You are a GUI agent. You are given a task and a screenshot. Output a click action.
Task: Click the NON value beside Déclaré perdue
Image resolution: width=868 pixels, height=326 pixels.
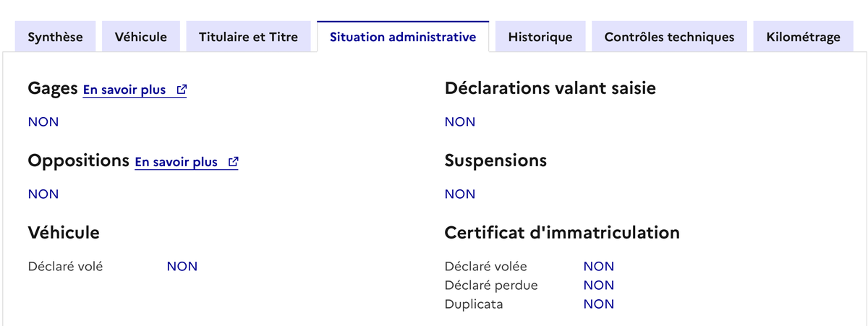(599, 285)
